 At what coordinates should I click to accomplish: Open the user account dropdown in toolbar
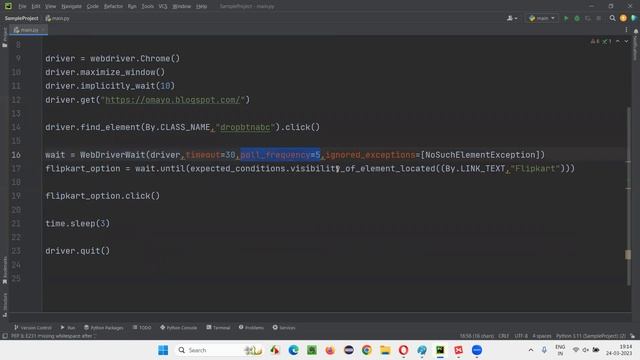(512, 18)
